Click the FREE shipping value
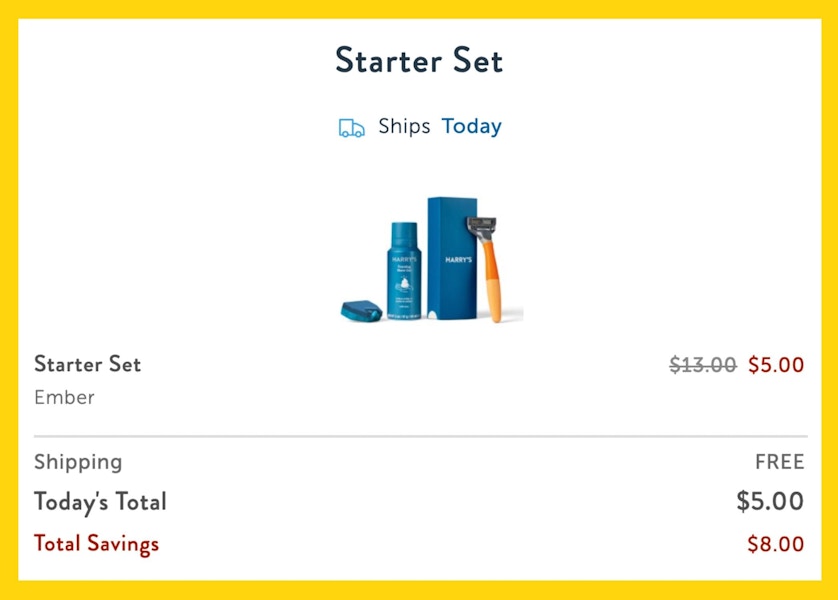The height and width of the screenshot is (600, 838). pyautogui.click(x=779, y=462)
